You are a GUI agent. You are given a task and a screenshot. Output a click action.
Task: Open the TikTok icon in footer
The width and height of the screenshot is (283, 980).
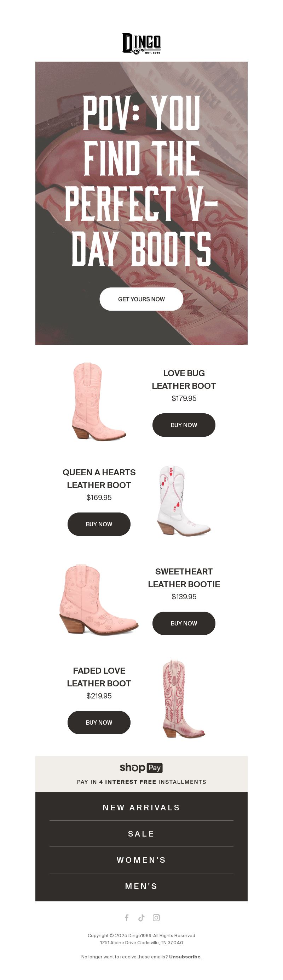coord(141,917)
